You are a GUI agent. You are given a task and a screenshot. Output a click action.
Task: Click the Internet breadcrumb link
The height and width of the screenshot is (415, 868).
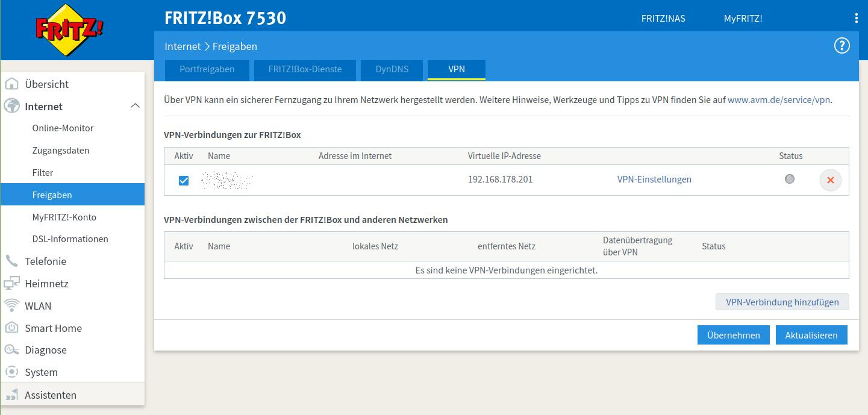coord(183,46)
